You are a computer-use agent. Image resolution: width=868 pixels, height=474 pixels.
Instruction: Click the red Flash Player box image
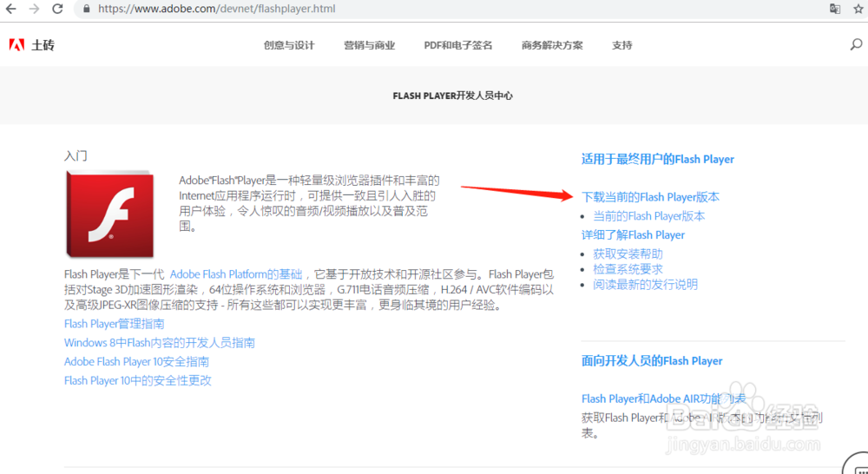tap(109, 214)
